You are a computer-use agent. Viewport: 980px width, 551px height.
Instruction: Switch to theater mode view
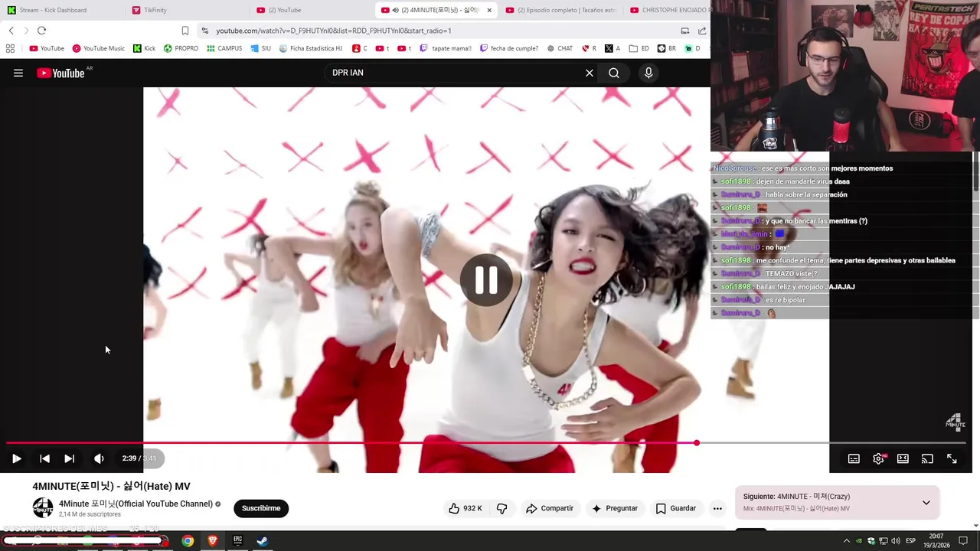click(903, 458)
